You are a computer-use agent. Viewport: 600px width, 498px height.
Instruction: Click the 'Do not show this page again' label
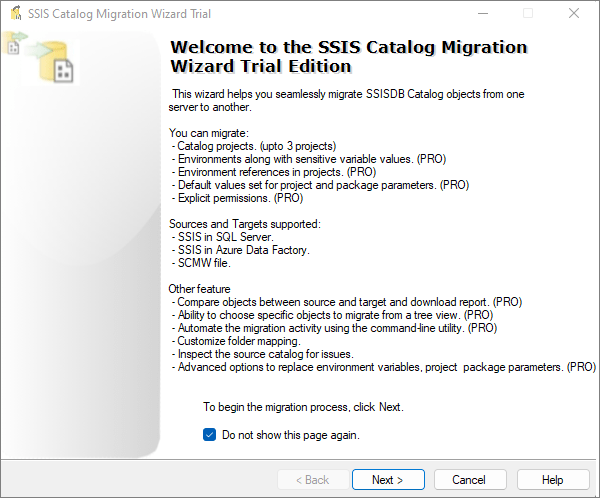291,435
